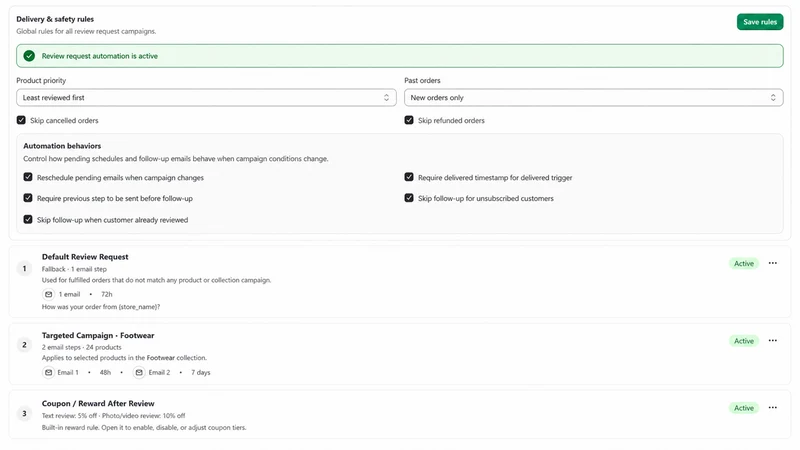Toggle Reschedule pending emails when campaign changes
The height and width of the screenshot is (450, 800).
[x=28, y=177]
